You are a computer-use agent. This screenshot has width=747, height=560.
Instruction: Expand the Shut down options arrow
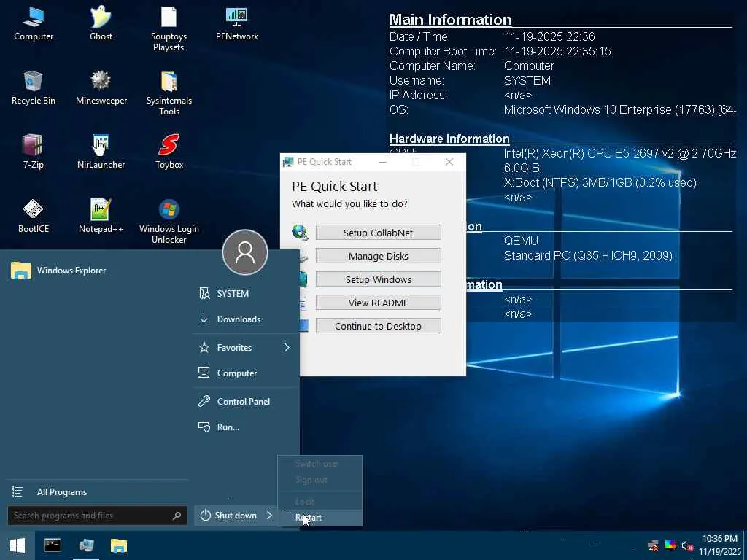tap(270, 516)
